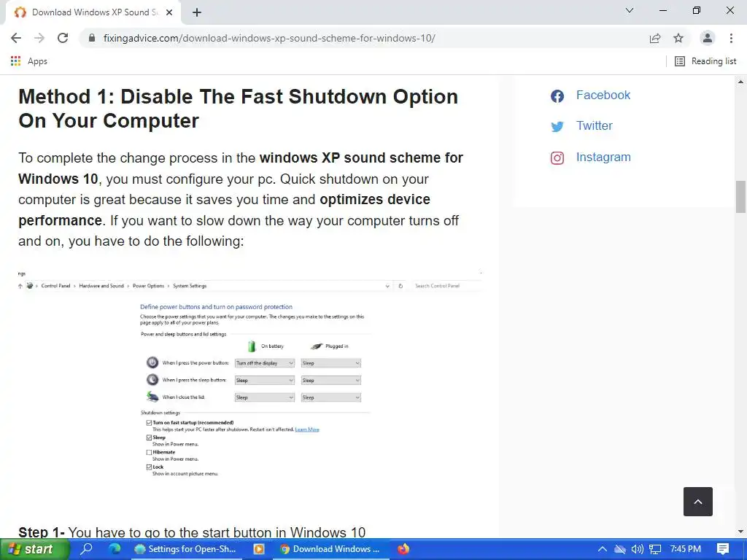Switch to Settings for Open-Shell window
Viewport: 747px width, 560px height.
(186, 549)
